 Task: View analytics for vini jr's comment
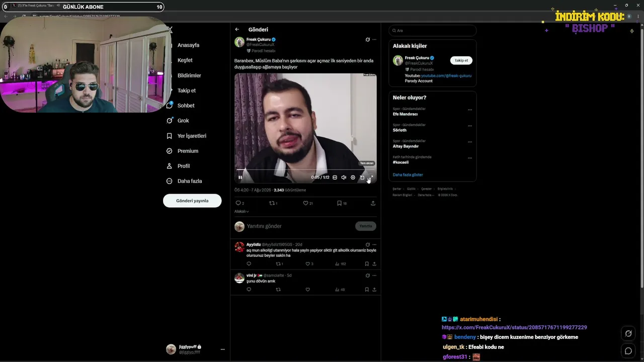click(x=340, y=290)
